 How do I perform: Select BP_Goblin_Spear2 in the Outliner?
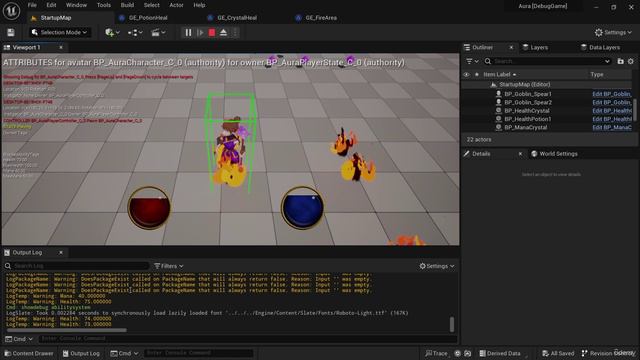tap(528, 102)
